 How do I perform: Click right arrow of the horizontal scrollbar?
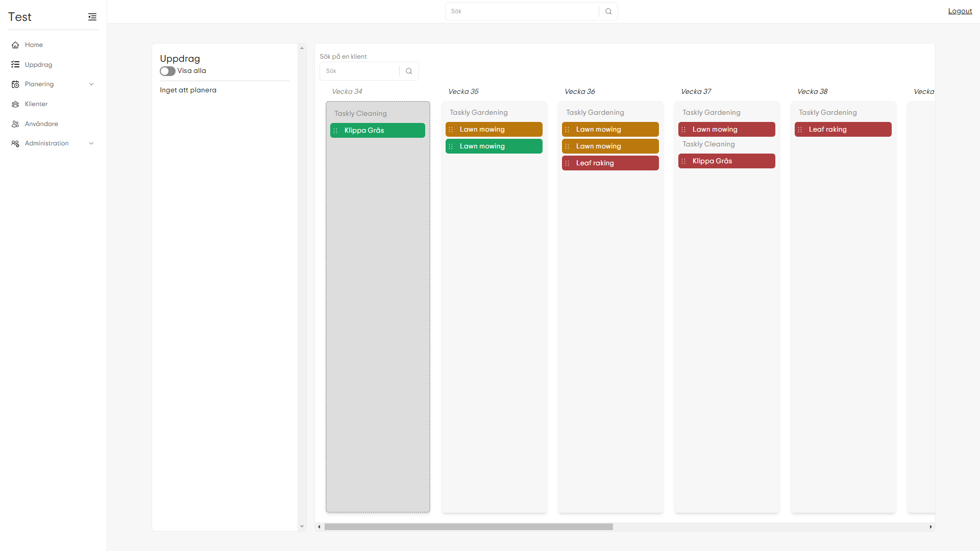pos(930,527)
